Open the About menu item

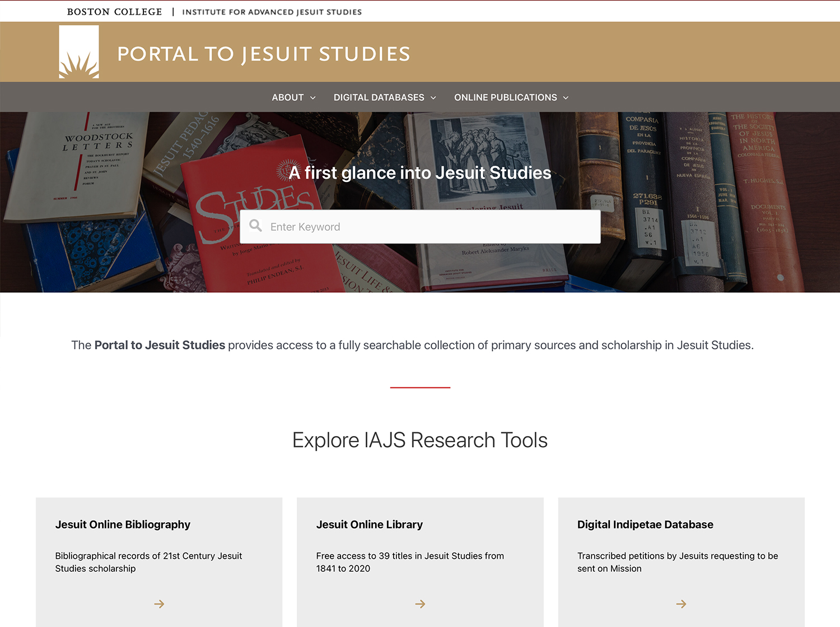287,97
